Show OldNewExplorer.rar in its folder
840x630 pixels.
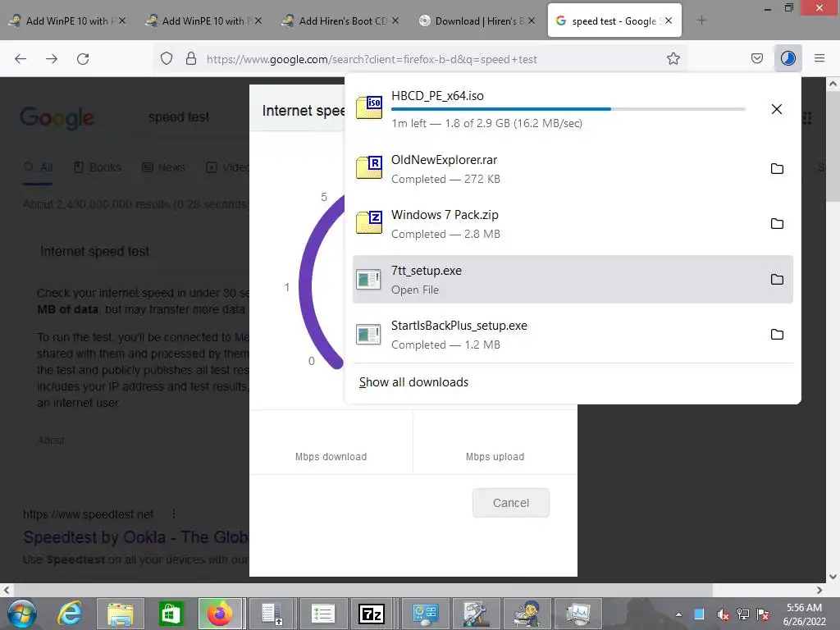point(777,169)
